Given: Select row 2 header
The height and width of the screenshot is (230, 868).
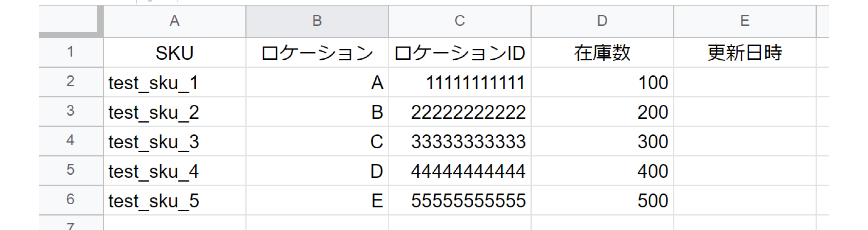Looking at the screenshot, I should 71,82.
